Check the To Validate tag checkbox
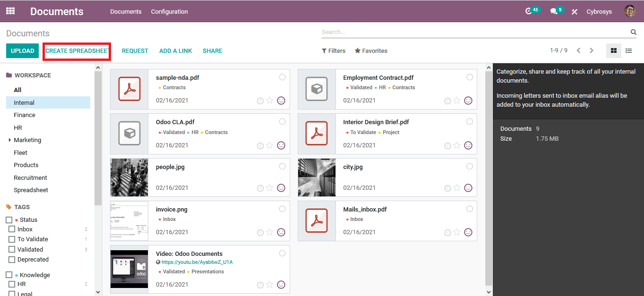The height and width of the screenshot is (296, 644). click(12, 239)
